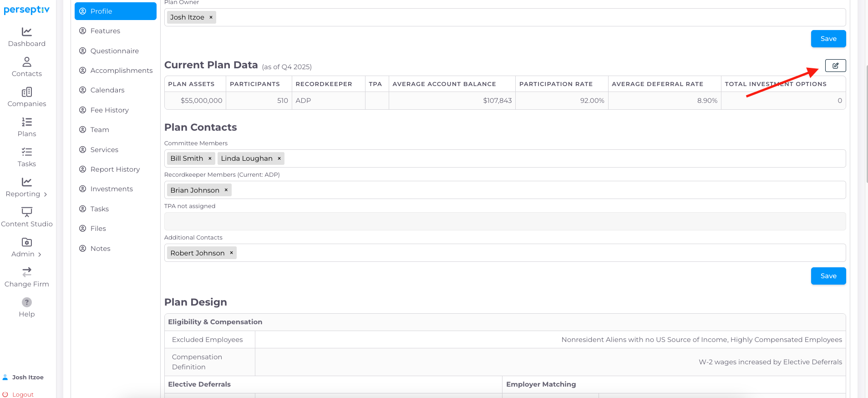The width and height of the screenshot is (868, 398).
Task: Remove Brian Johnson from Recordkeeper Members
Action: (226, 190)
